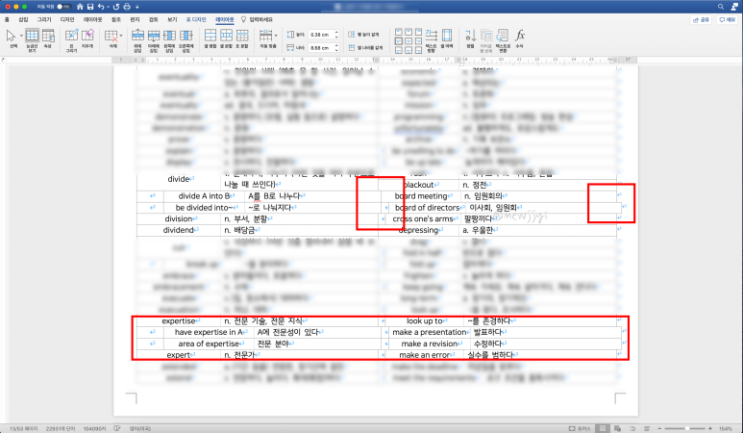
Task: Click Insert Right icon
Action: [186, 36]
